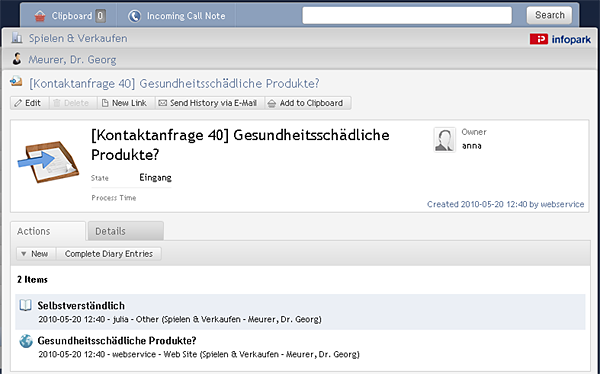Click Complete Diary Entries button

(109, 254)
